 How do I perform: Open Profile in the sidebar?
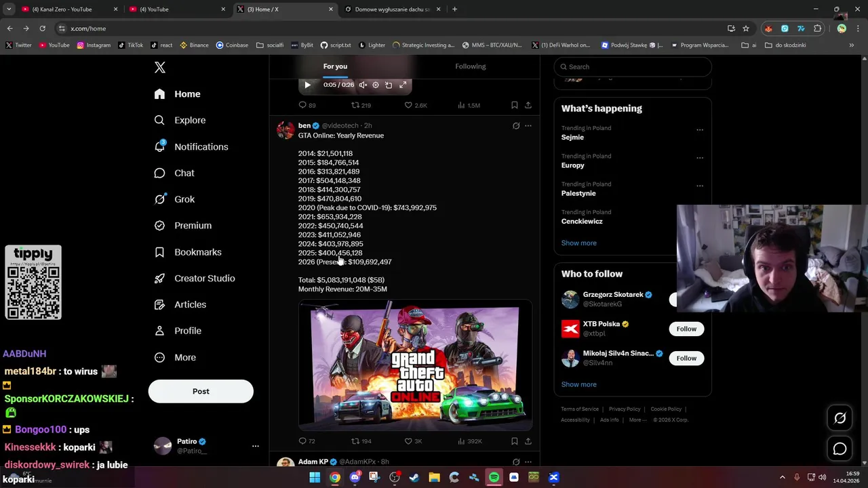click(x=178, y=331)
